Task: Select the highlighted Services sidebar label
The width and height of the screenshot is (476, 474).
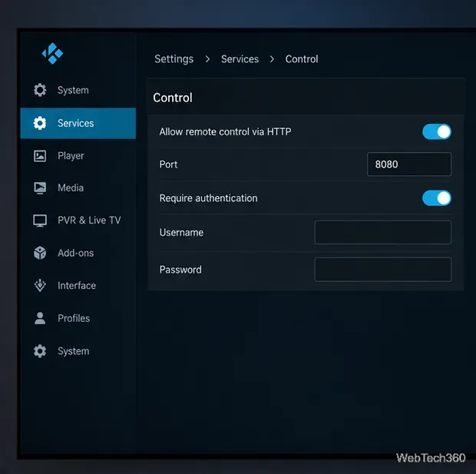Action: click(75, 123)
